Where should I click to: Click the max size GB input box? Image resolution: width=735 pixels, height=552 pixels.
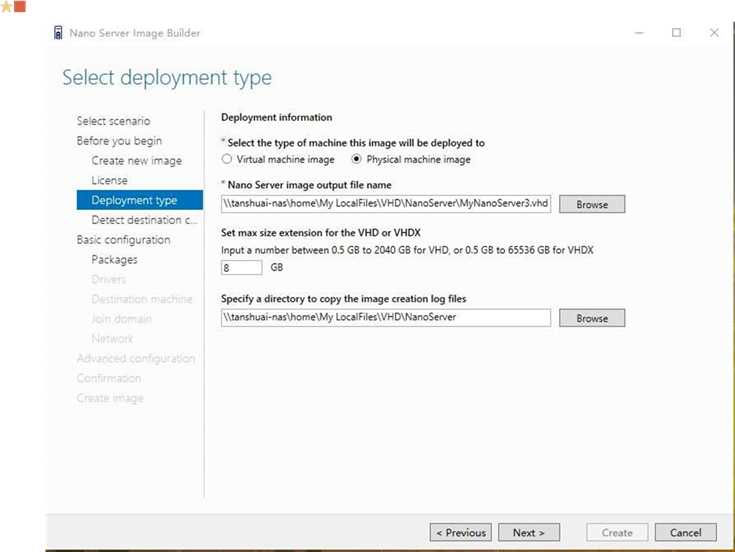click(x=241, y=268)
